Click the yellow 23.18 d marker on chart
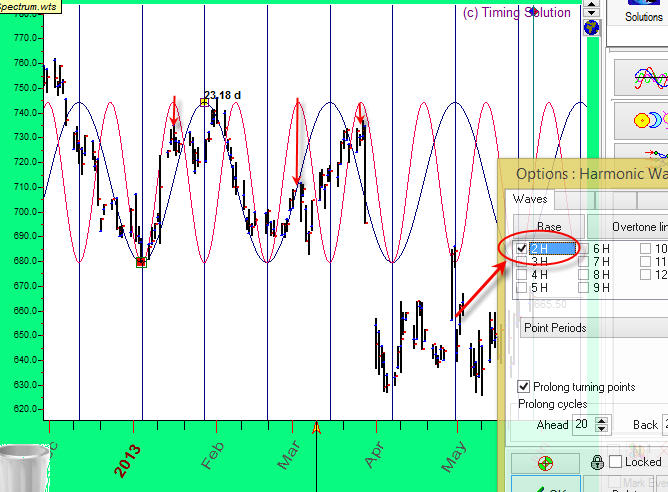This screenshot has width=668, height=492. click(205, 101)
